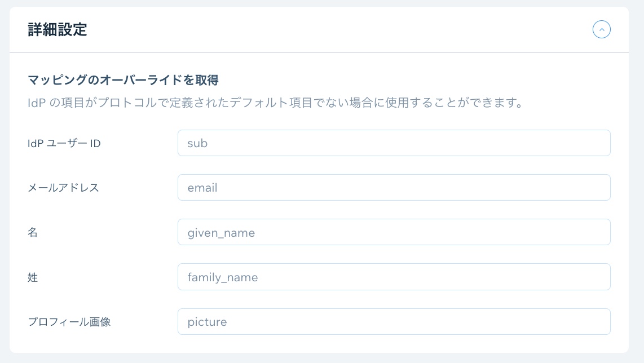
Task: Click the 名 field label
Action: [33, 233]
